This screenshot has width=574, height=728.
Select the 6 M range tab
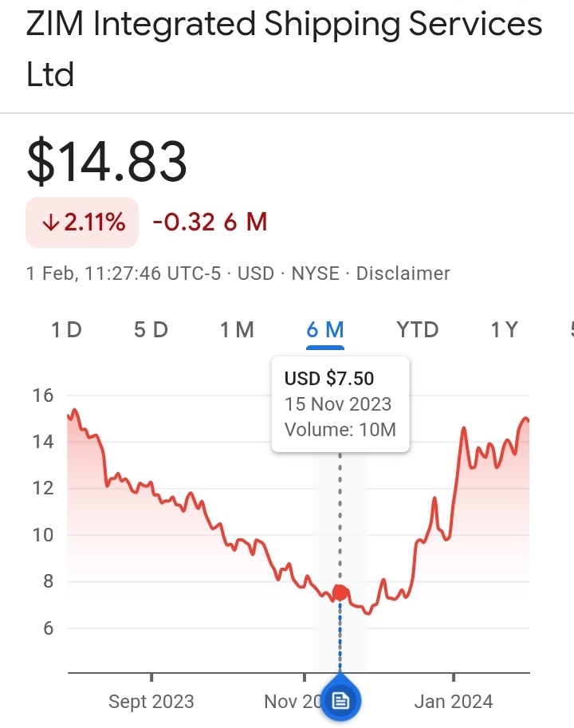click(325, 329)
